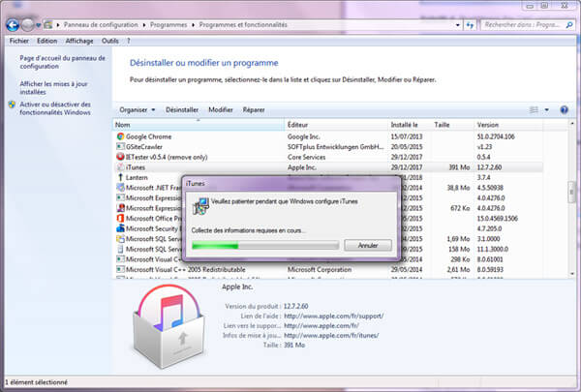Image resolution: width=581 pixels, height=392 pixels.
Task: Open the Fichier menu
Action: pos(19,41)
